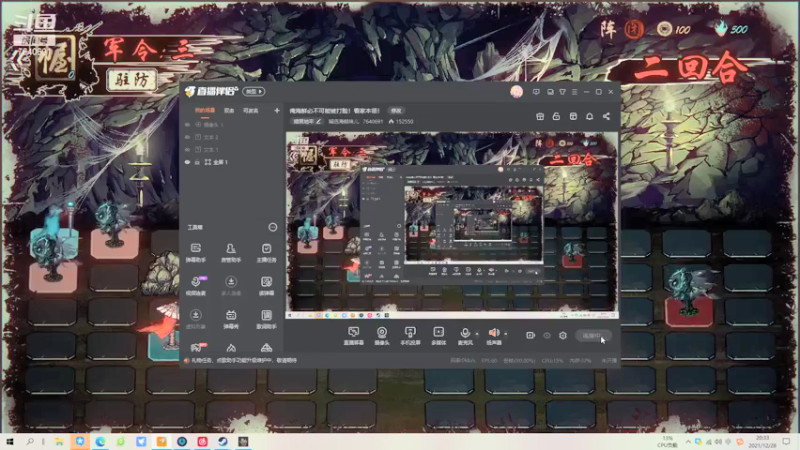
Task: Click the CPU usage readout in status bar
Action: click(553, 361)
